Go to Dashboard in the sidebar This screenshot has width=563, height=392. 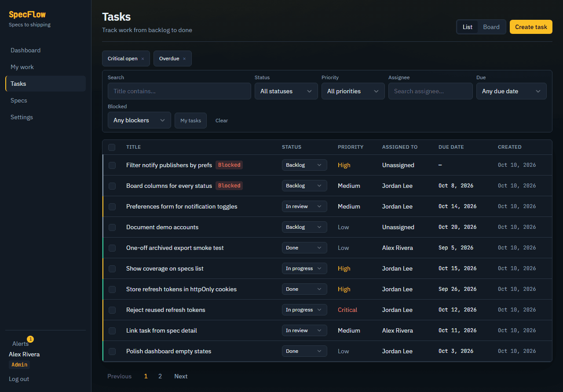tap(45, 50)
